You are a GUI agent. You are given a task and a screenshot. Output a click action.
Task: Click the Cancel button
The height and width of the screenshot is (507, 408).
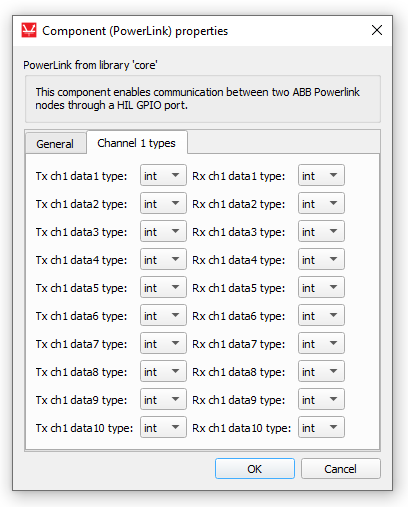[x=341, y=469]
